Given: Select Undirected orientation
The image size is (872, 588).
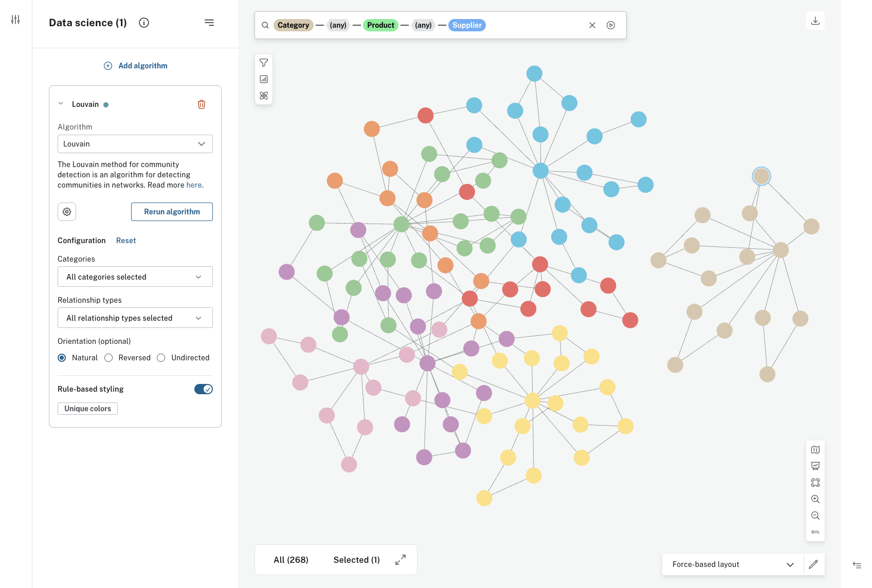Looking at the screenshot, I should coord(161,358).
